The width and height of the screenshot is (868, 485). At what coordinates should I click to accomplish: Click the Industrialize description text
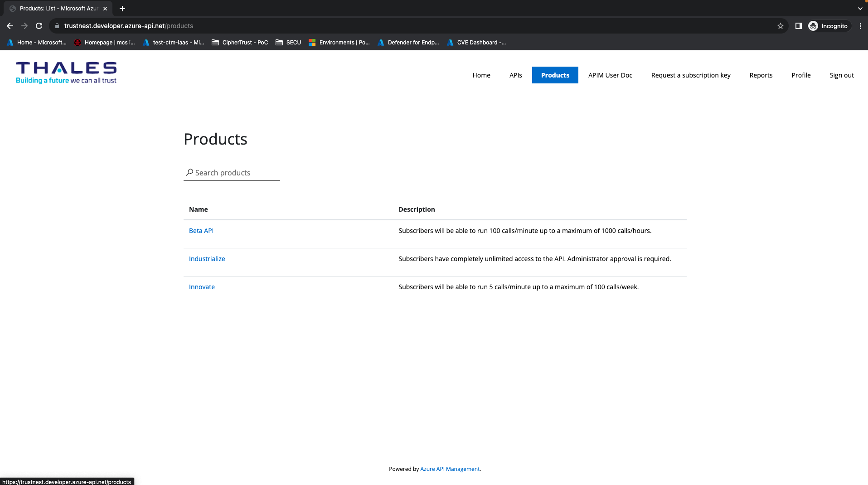point(535,259)
